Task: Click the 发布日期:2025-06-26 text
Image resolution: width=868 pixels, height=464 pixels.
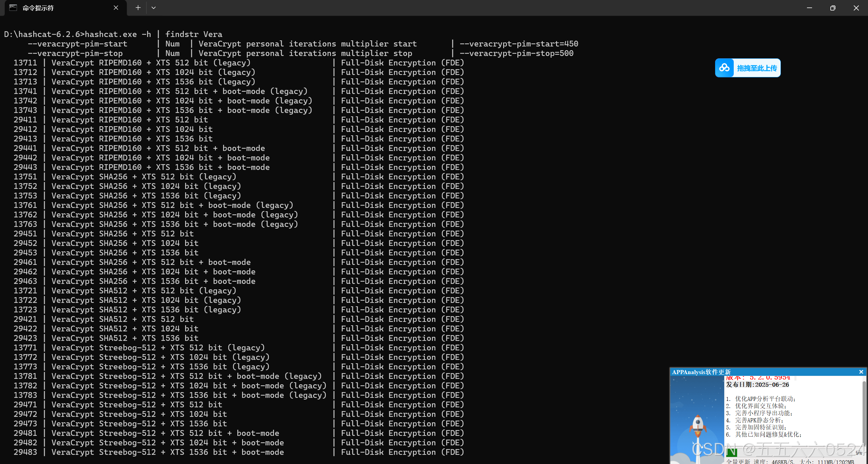Action: click(757, 385)
